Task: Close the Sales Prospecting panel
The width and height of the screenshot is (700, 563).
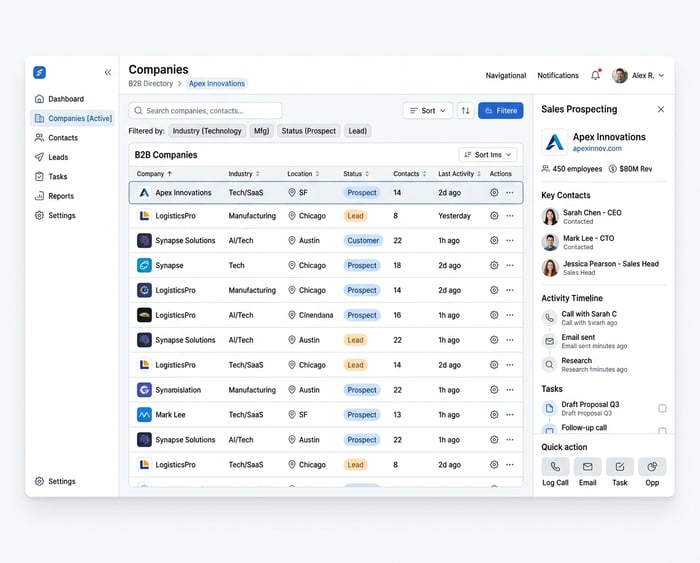Action: pyautogui.click(x=660, y=109)
